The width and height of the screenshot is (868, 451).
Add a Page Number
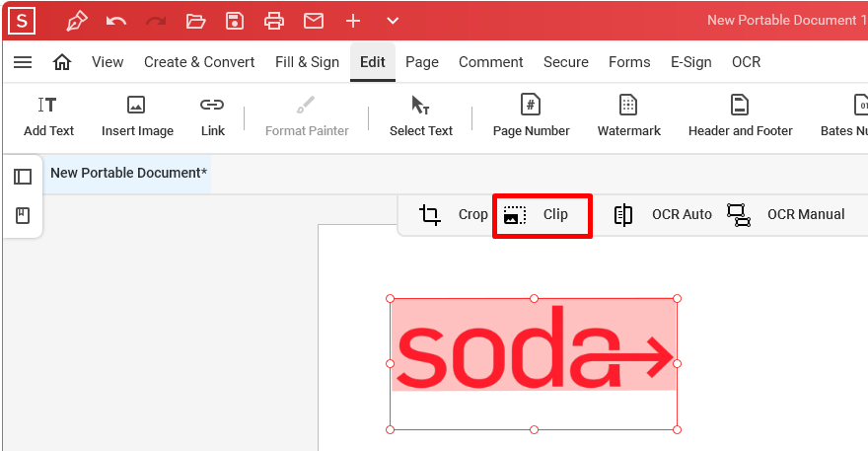(531, 116)
